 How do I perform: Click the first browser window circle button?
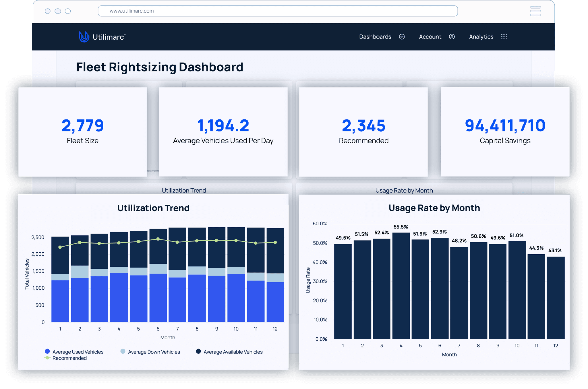(48, 11)
